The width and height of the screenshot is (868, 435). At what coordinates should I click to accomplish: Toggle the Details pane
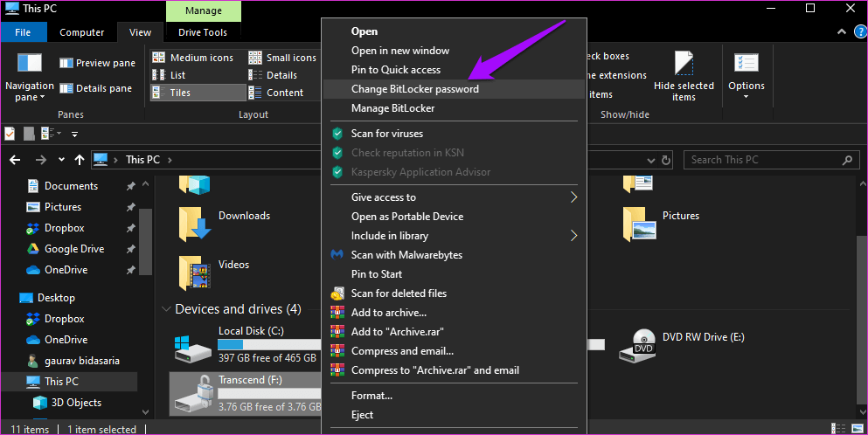pyautogui.click(x=96, y=88)
